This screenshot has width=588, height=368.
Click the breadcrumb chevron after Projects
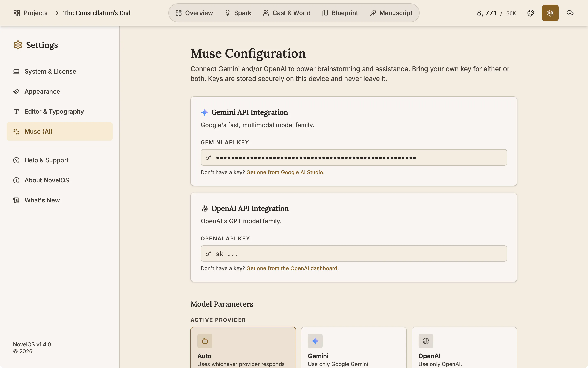57,13
